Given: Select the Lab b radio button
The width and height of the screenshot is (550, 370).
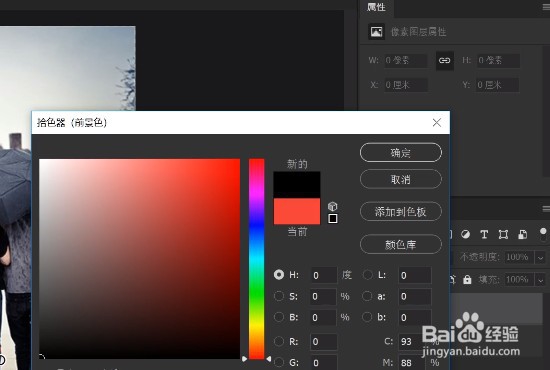Looking at the screenshot, I should click(367, 317).
